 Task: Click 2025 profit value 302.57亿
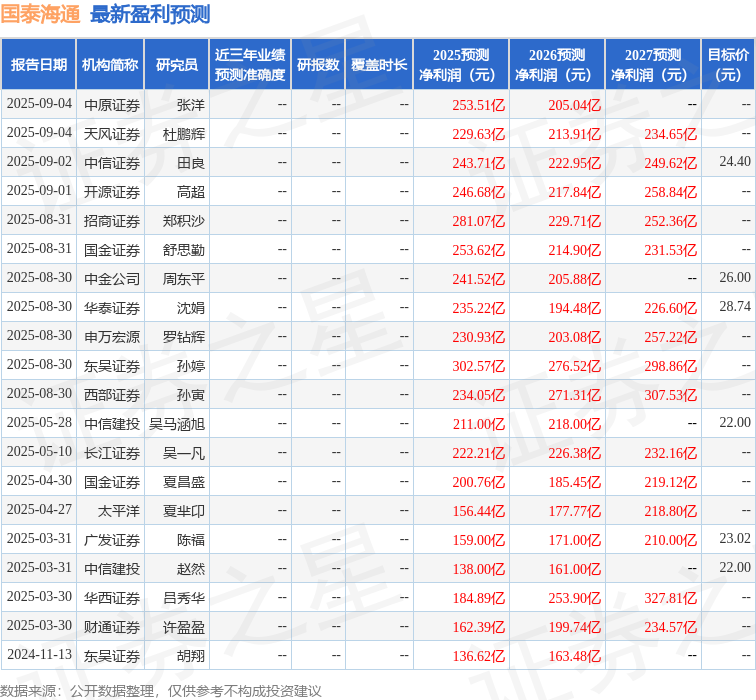(478, 366)
